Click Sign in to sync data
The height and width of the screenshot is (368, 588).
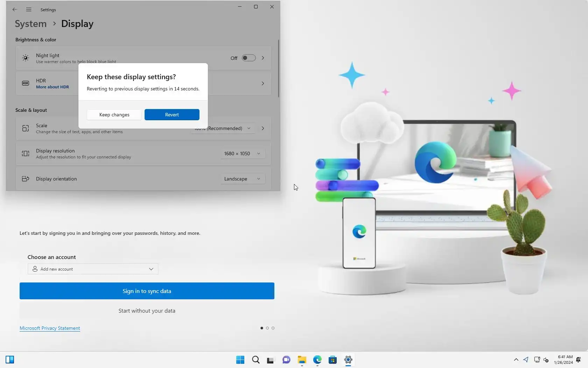(x=147, y=291)
